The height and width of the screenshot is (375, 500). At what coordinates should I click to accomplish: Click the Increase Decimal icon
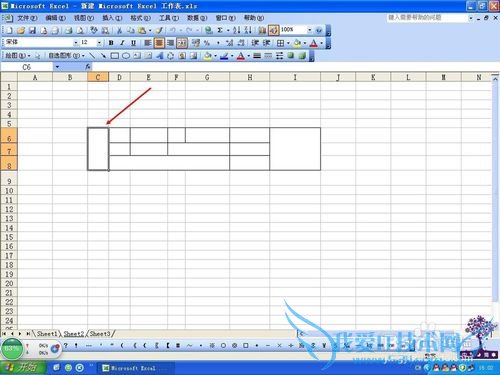tap(229, 43)
